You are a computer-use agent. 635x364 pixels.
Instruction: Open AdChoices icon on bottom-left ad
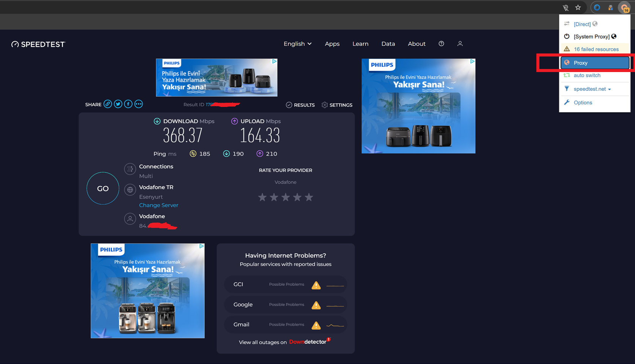coord(201,246)
